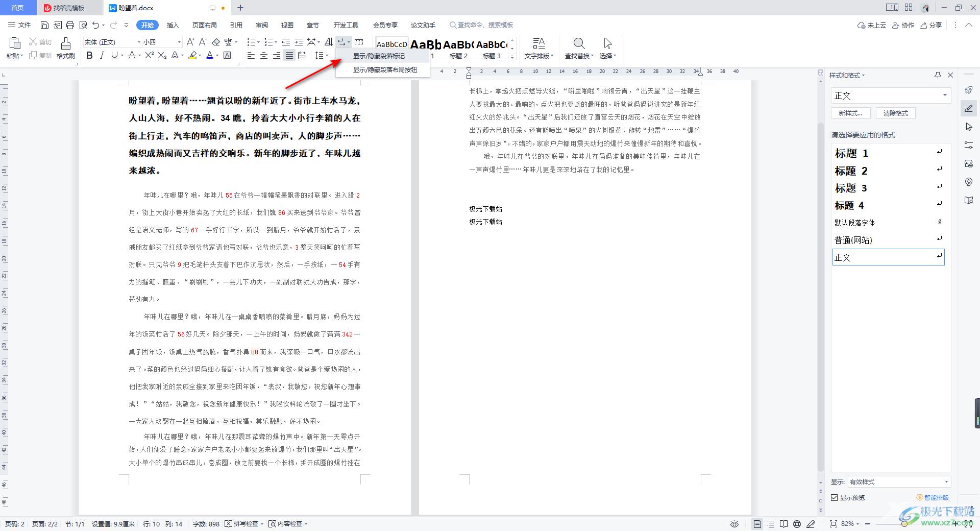Image resolution: width=980 pixels, height=531 pixels.
Task: Click the 分享 share button
Action: tap(931, 25)
